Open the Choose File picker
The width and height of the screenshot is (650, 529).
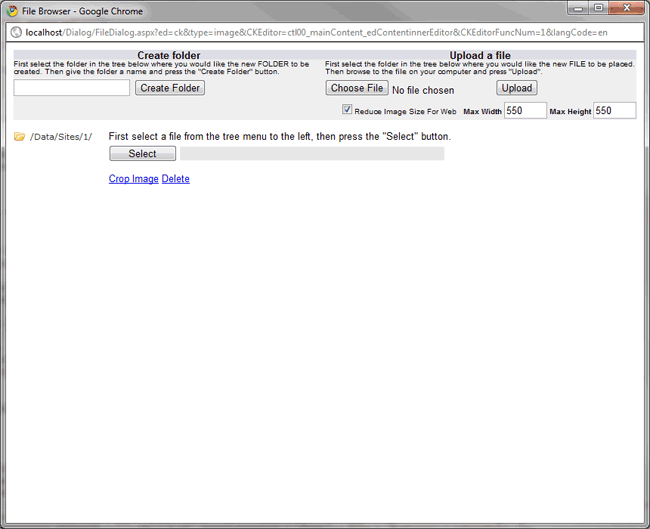click(x=357, y=88)
